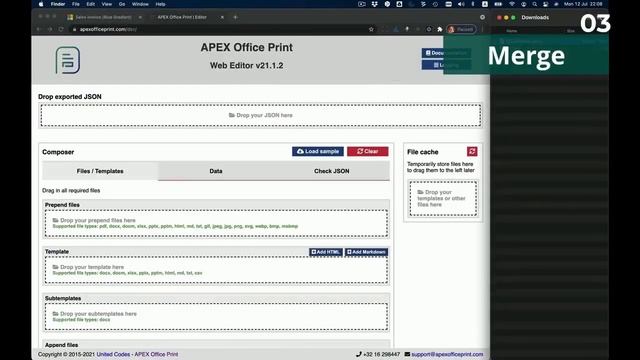The height and width of the screenshot is (360, 640).
Task: Click the subtemplates drop zone
Action: tap(216, 317)
